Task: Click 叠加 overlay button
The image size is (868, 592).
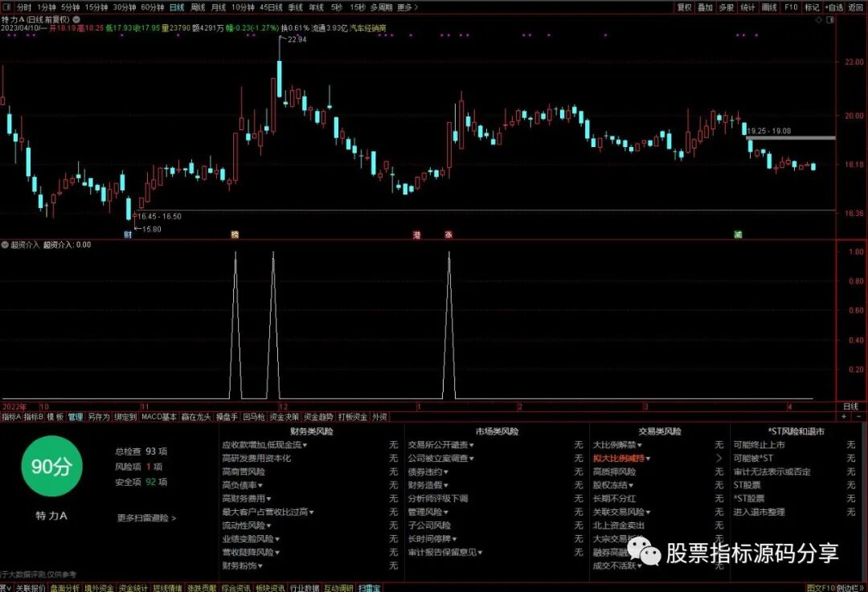Action: 706,7
